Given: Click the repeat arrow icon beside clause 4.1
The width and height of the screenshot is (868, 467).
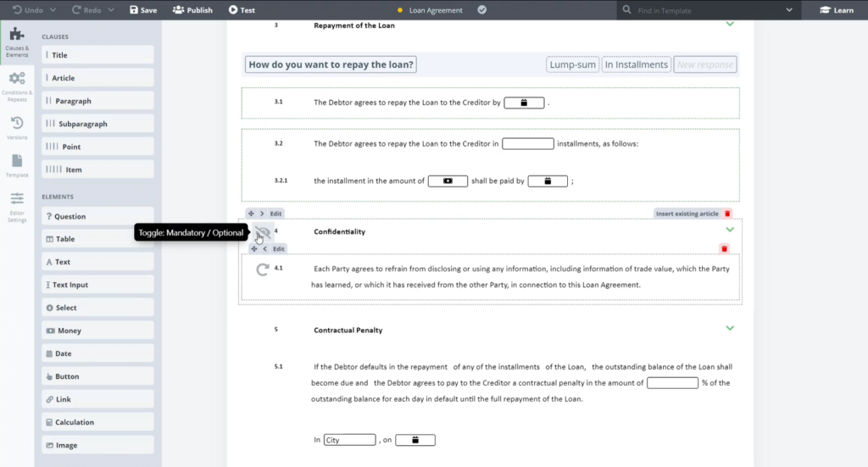Looking at the screenshot, I should click(x=263, y=270).
